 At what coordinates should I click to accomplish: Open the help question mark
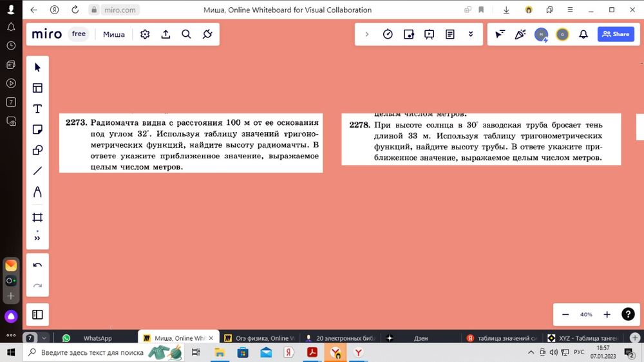628,314
